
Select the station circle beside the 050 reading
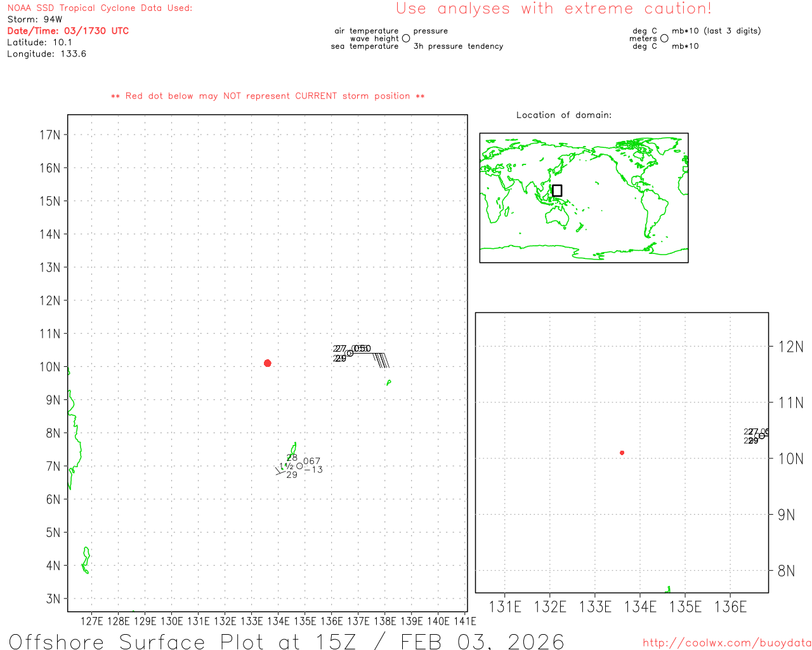[350, 353]
